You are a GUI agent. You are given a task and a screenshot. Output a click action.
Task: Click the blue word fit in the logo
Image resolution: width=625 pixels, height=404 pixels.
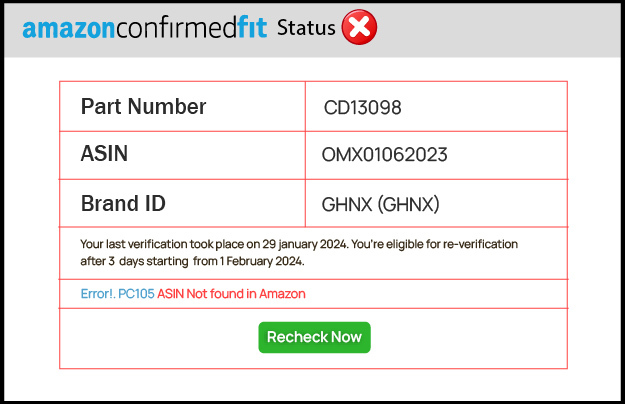click(x=250, y=28)
